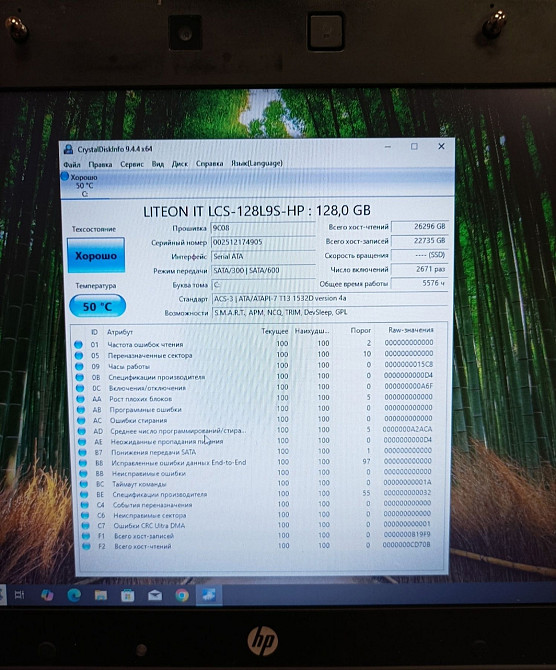The width and height of the screenshot is (556, 670).
Task: Open Google Chrome from the taskbar
Action: click(182, 595)
